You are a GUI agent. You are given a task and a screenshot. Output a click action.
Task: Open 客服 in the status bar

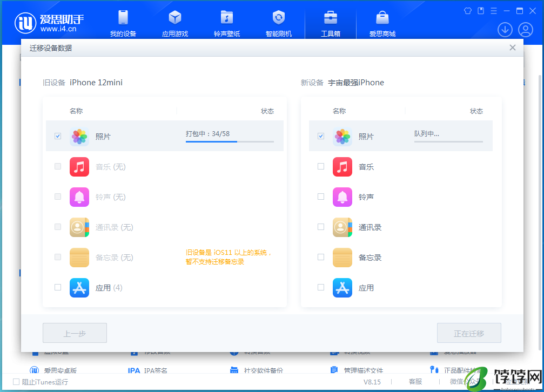click(415, 382)
